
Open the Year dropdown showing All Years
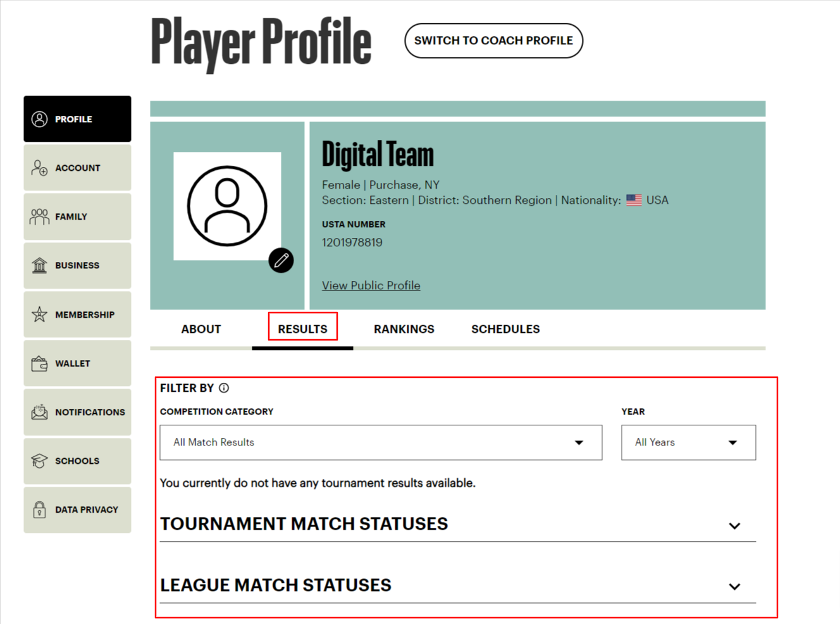tap(688, 442)
